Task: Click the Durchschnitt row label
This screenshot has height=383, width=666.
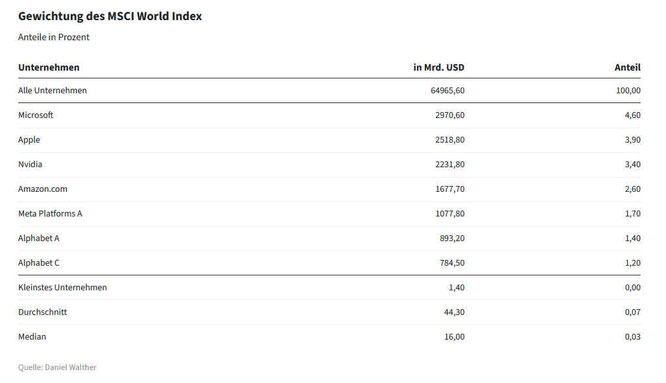Action: 42,312
